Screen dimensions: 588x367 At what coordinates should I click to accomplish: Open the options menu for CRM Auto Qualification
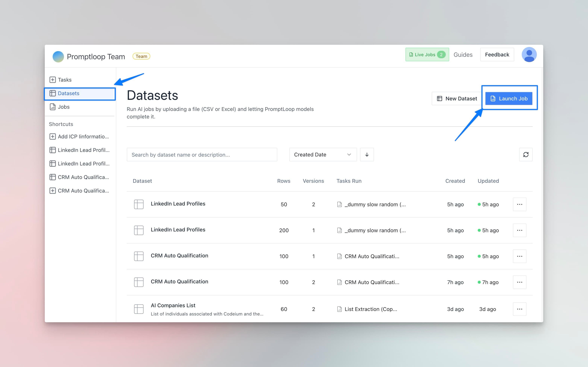click(520, 256)
